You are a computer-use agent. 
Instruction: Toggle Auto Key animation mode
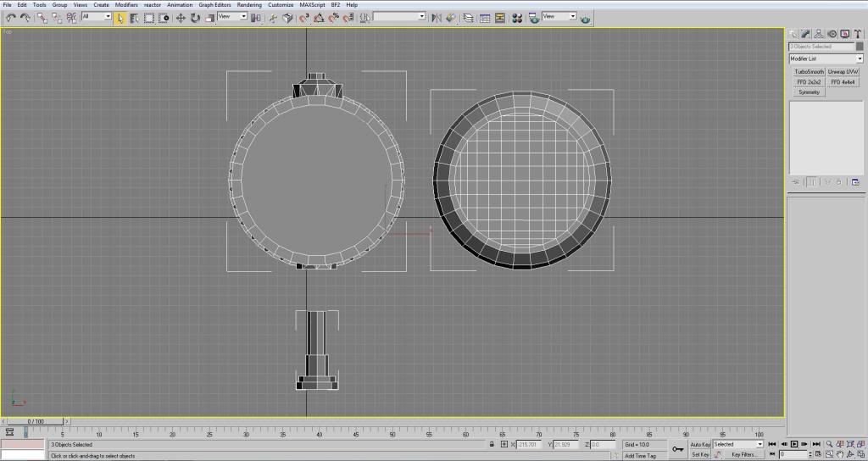[700, 444]
